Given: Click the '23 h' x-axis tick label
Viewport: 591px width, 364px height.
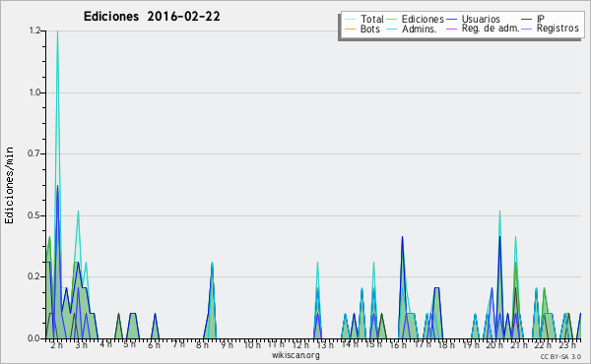Looking at the screenshot, I should pos(567,345).
